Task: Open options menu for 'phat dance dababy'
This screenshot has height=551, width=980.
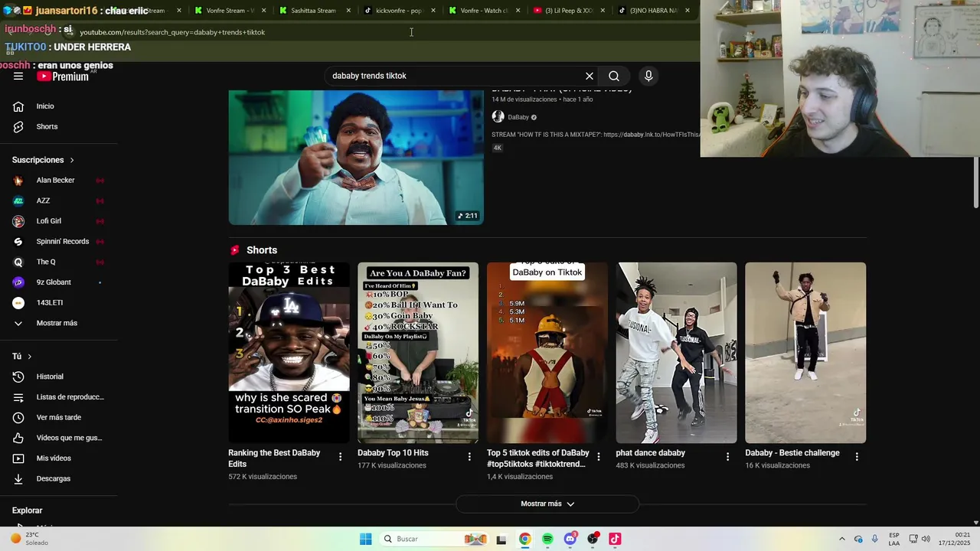Action: click(x=728, y=457)
